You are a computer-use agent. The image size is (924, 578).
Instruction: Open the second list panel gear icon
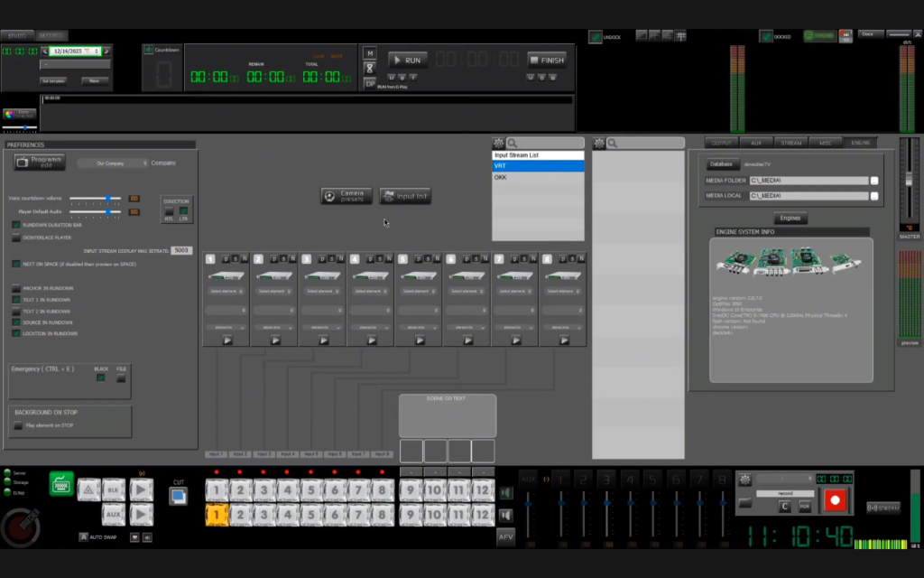pos(599,143)
